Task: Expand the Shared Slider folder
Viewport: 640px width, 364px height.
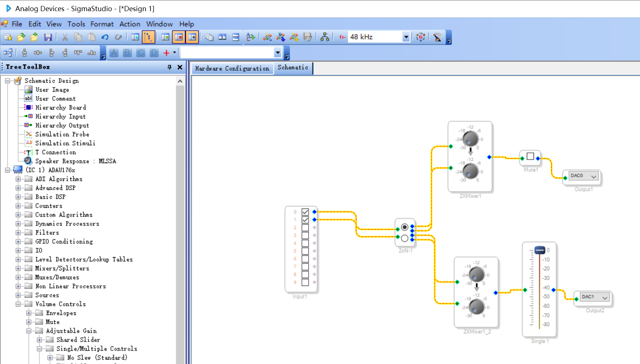Action: 39,340
